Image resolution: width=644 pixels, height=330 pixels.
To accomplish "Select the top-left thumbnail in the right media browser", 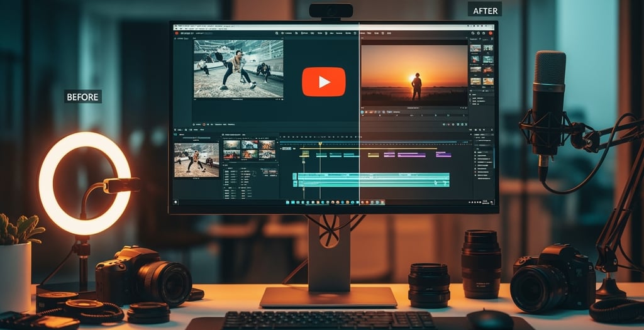I will tap(475, 48).
